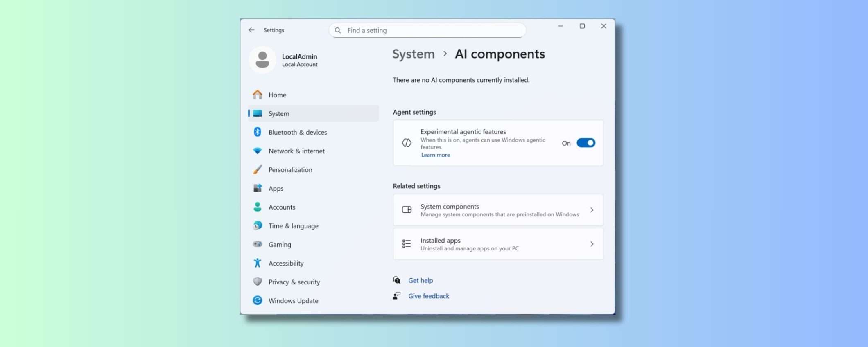
Task: Open the Apps settings category
Action: 276,189
